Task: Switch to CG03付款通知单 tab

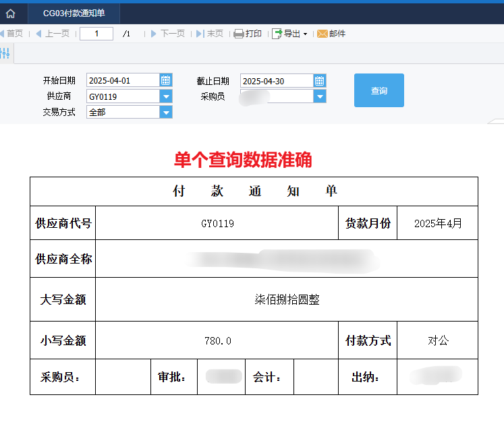Action: (74, 13)
